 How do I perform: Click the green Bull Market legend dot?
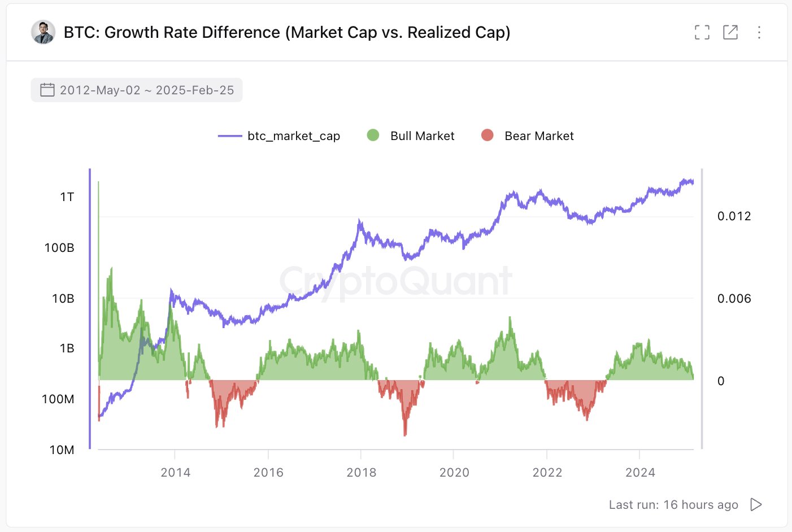click(x=373, y=136)
